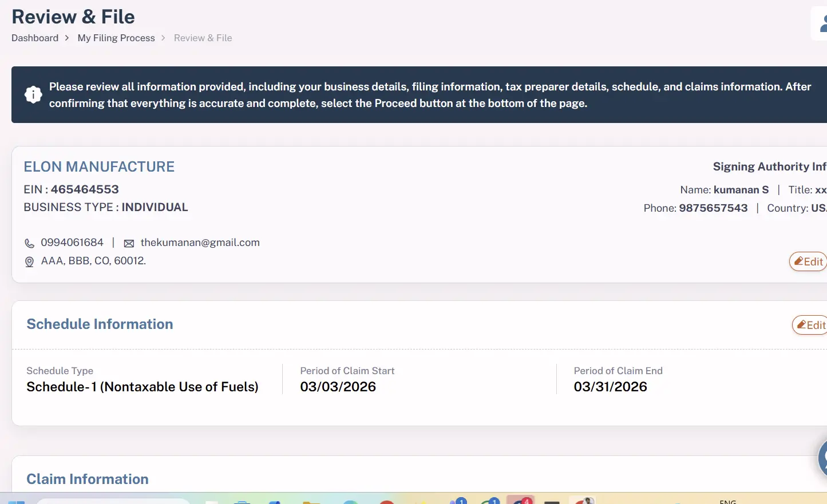This screenshot has width=827, height=504.
Task: Click the ELON MANUFACTURE business name heading
Action: click(99, 166)
